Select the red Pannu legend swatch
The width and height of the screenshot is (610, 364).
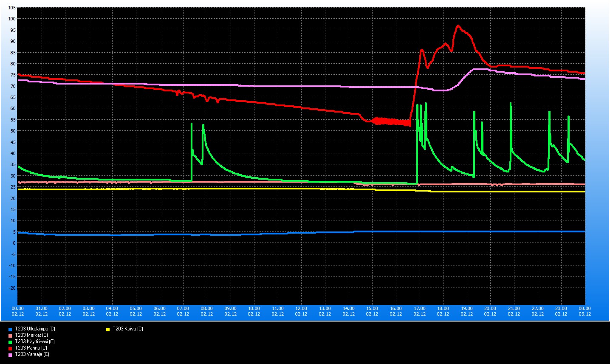coord(10,348)
